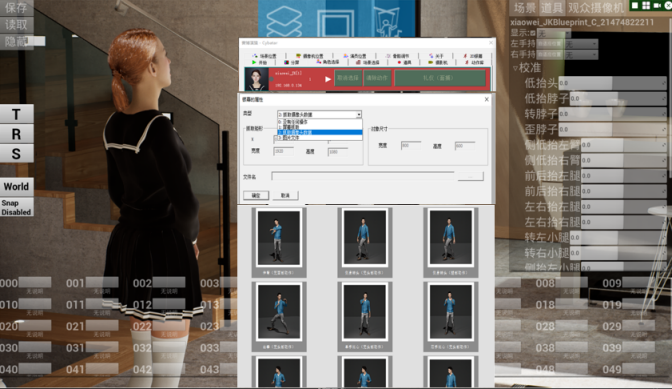
Task: Click the T translate tool button
Action: point(16,114)
